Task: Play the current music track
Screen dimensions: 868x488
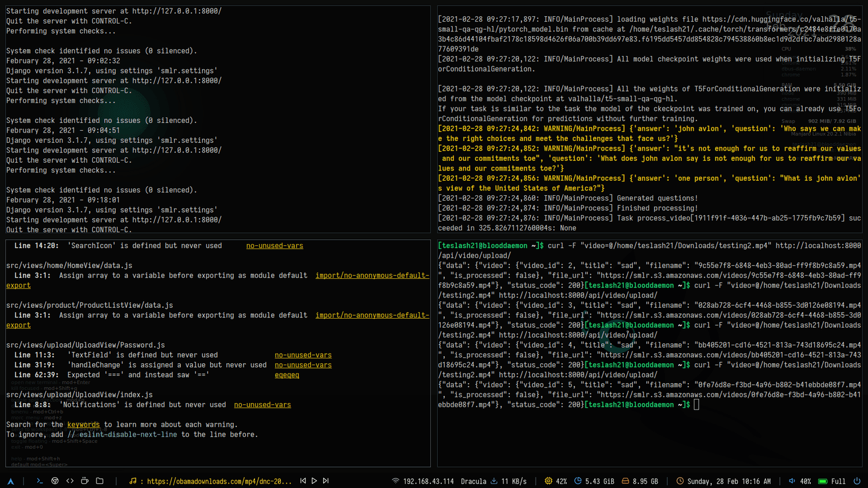Action: pyautogui.click(x=314, y=481)
